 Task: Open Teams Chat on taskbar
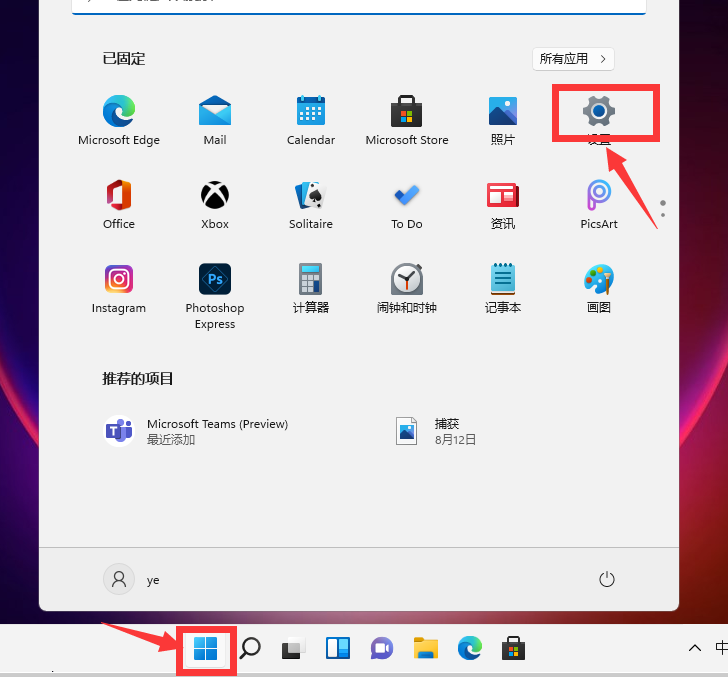coord(382,648)
